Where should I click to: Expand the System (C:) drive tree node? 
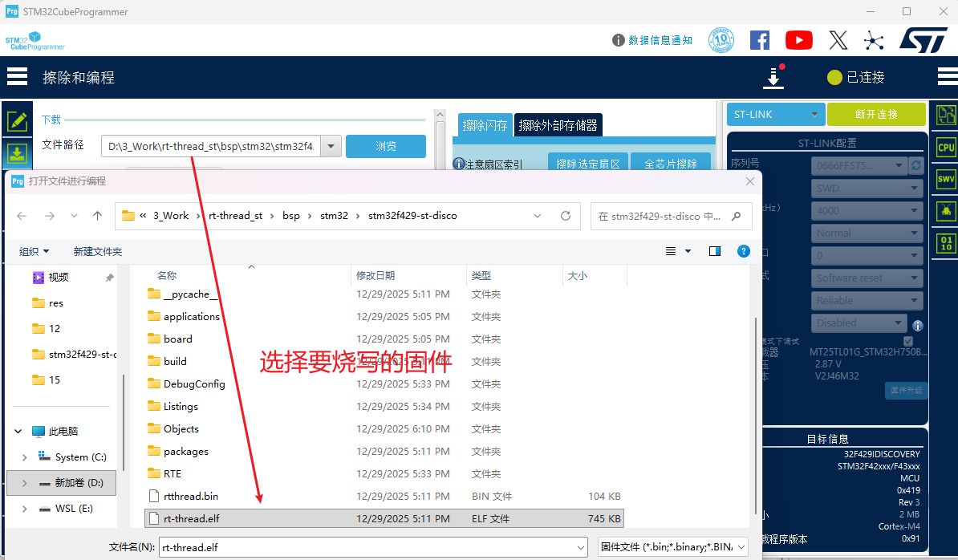tap(24, 457)
